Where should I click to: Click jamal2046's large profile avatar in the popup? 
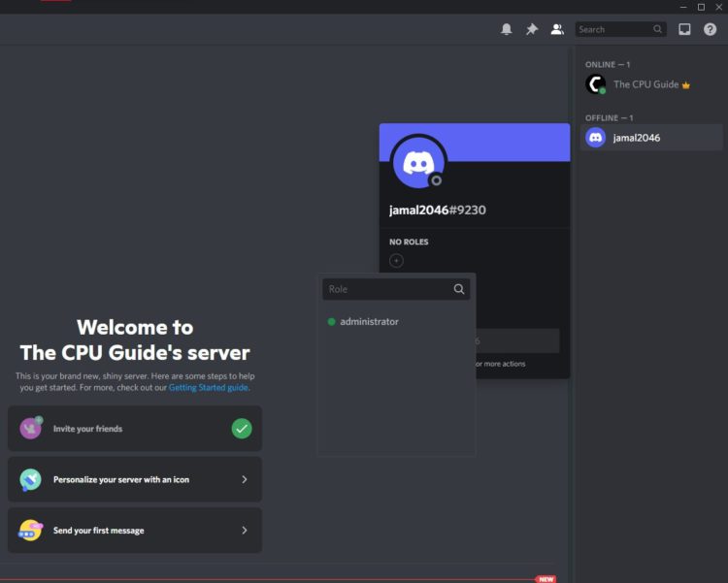click(x=418, y=163)
